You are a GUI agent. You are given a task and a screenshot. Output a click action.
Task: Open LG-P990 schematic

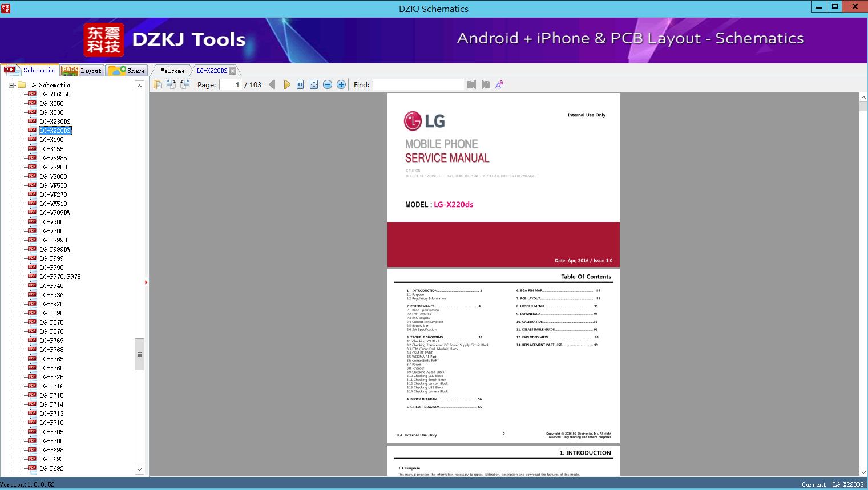[51, 268]
